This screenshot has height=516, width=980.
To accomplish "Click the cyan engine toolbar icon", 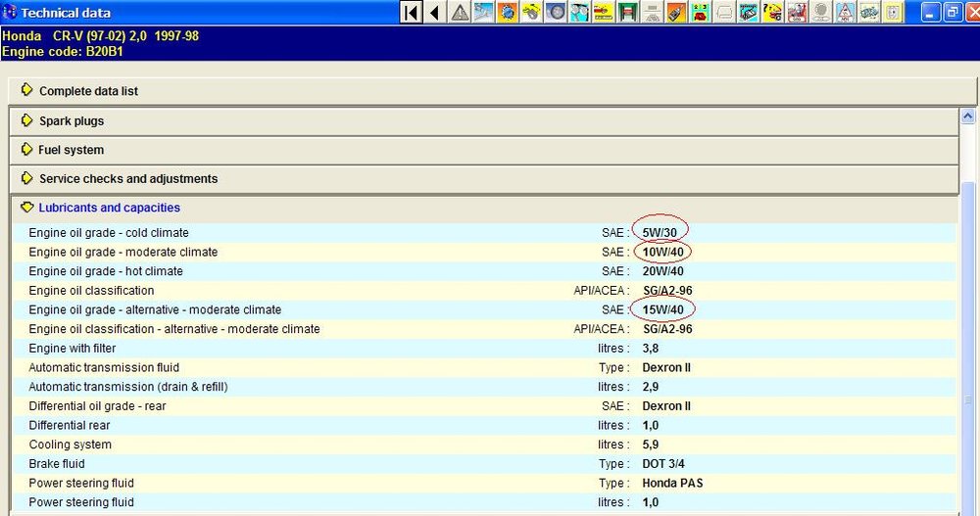I will click(x=748, y=12).
